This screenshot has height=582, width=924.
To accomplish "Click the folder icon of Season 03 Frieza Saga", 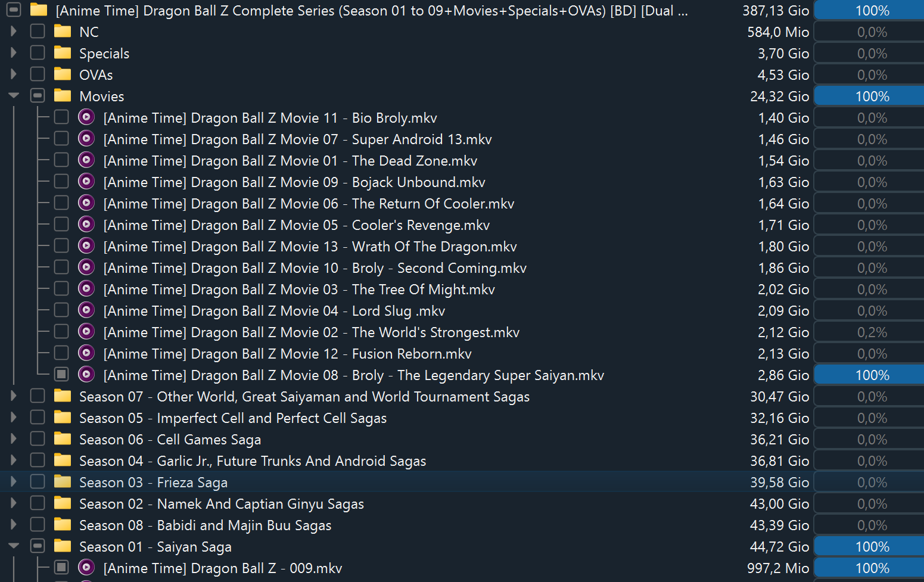I will (x=63, y=482).
